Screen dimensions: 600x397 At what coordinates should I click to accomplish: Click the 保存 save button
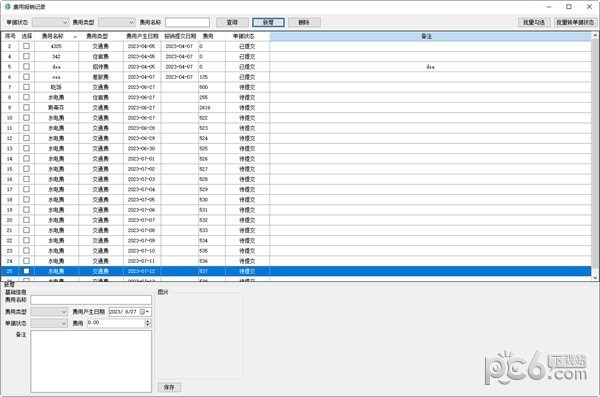click(169, 387)
